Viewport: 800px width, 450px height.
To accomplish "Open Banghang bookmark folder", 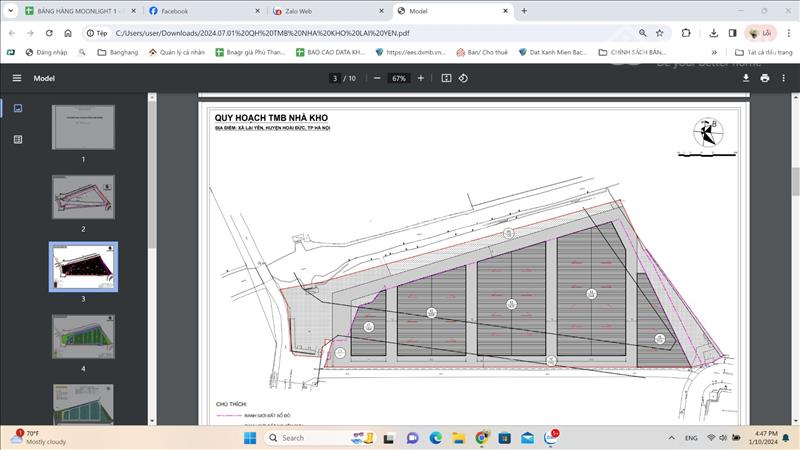I will pyautogui.click(x=118, y=52).
